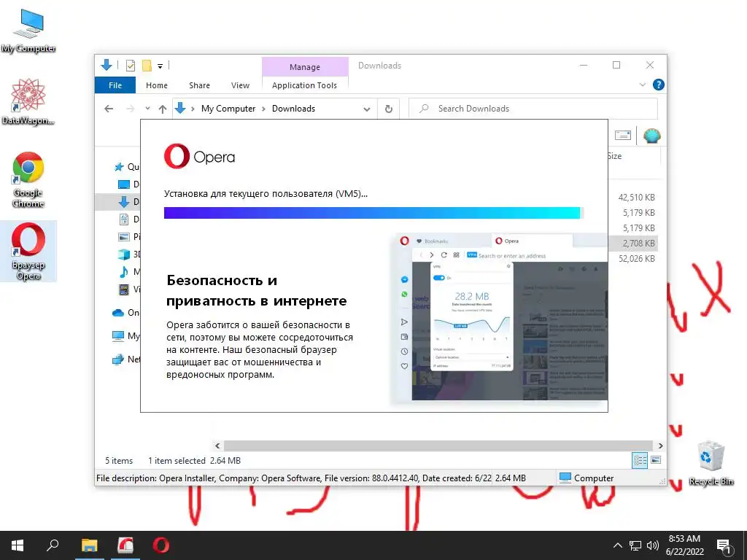This screenshot has width=747, height=560.
Task: Click scrollbar left arrow in Explorer
Action: point(217,446)
